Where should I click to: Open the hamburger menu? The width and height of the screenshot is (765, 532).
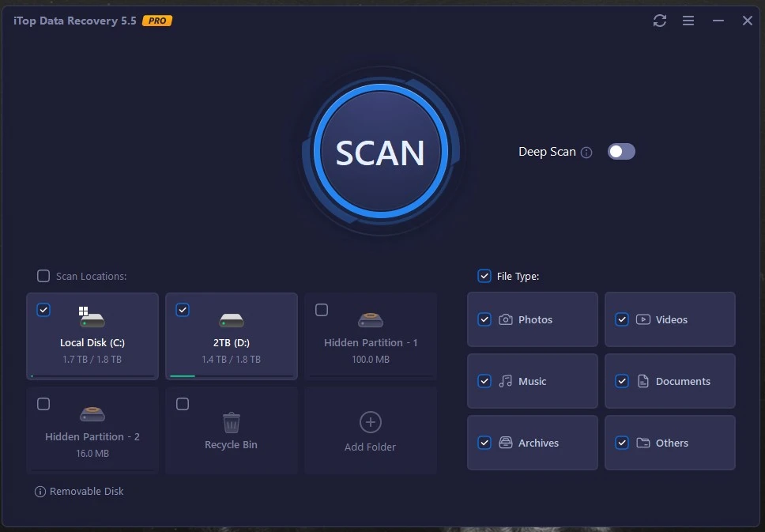pos(688,21)
